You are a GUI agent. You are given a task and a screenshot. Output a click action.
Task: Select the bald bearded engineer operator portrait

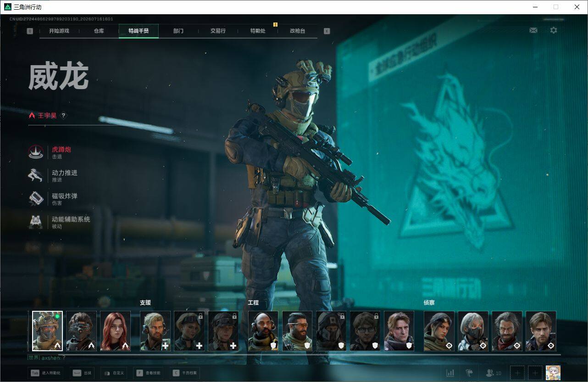tap(263, 331)
